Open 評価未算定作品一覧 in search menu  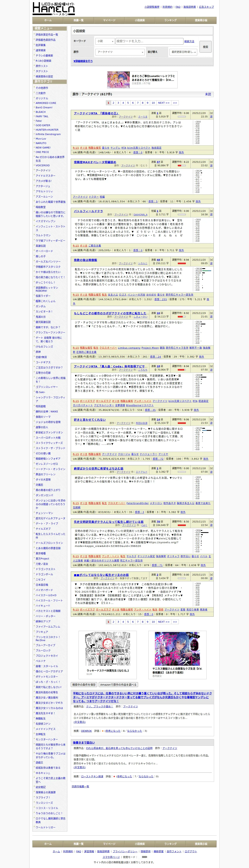47,35
